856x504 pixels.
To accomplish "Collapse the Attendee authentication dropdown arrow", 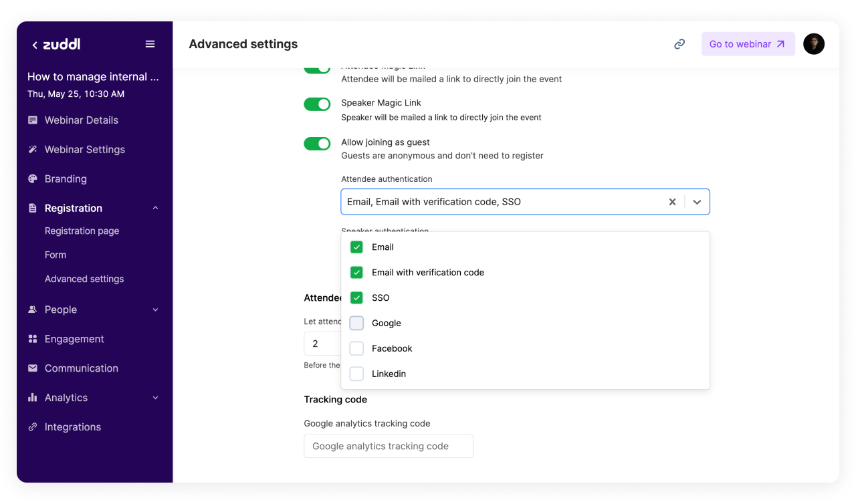I will [x=697, y=202].
